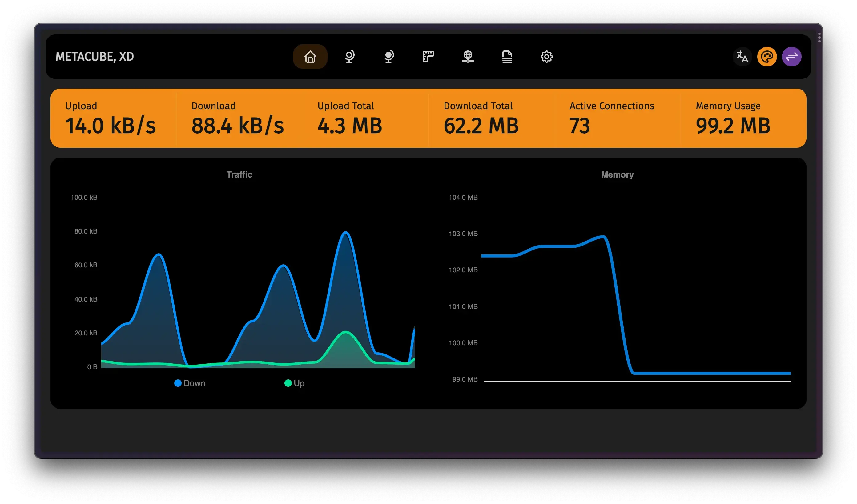Click the Traffic chart title
857x504 pixels.
pyautogui.click(x=239, y=174)
